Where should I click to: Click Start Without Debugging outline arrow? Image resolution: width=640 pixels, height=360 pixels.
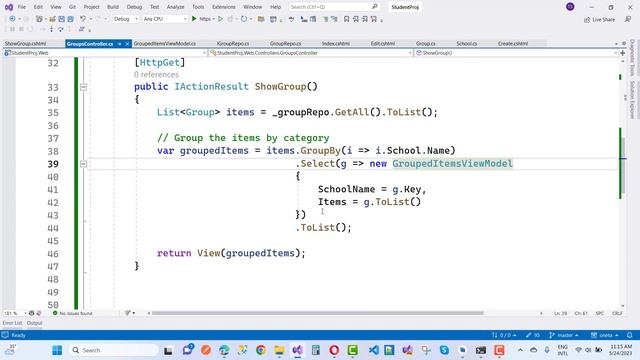coord(220,19)
